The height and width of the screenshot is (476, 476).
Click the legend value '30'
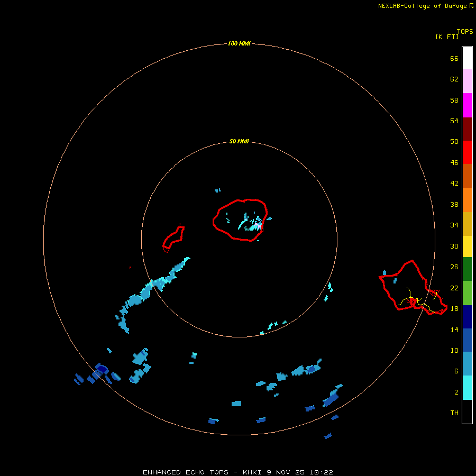click(x=454, y=246)
